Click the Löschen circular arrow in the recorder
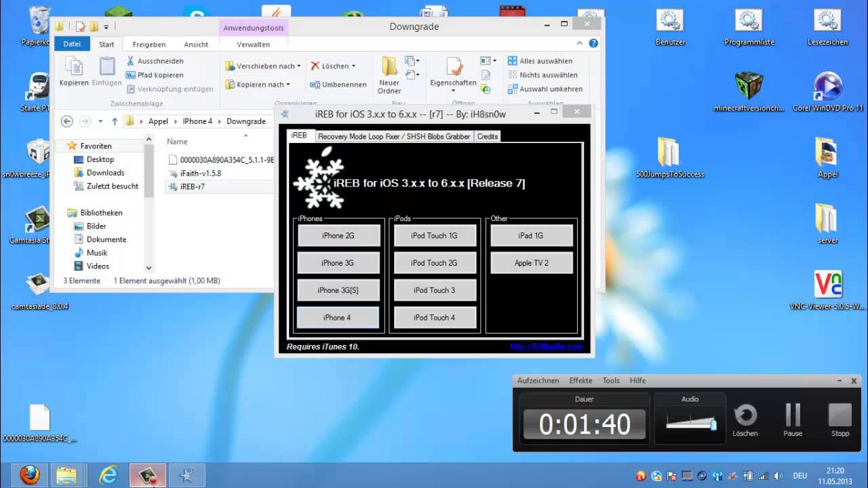 click(745, 415)
